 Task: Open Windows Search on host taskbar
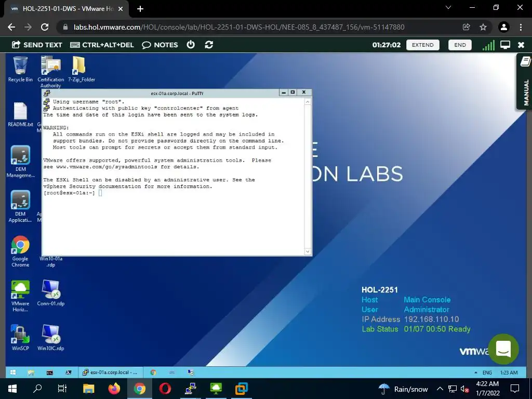37,389
